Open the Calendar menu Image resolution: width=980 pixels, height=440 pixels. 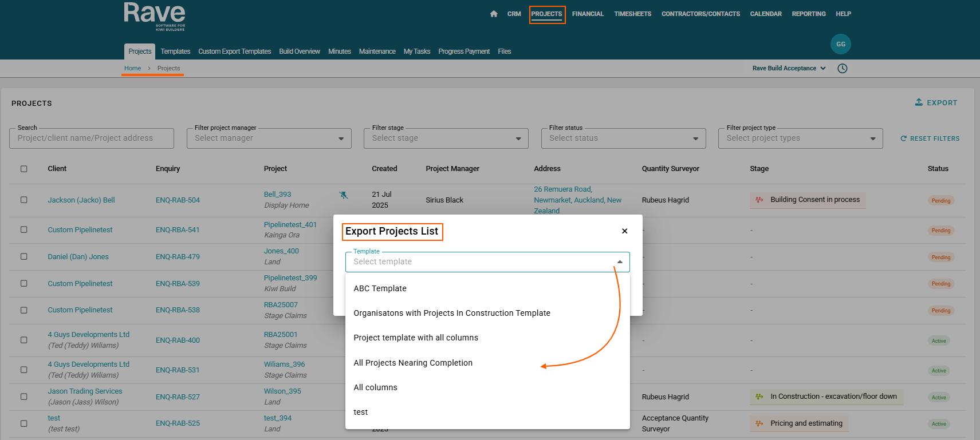(x=766, y=14)
